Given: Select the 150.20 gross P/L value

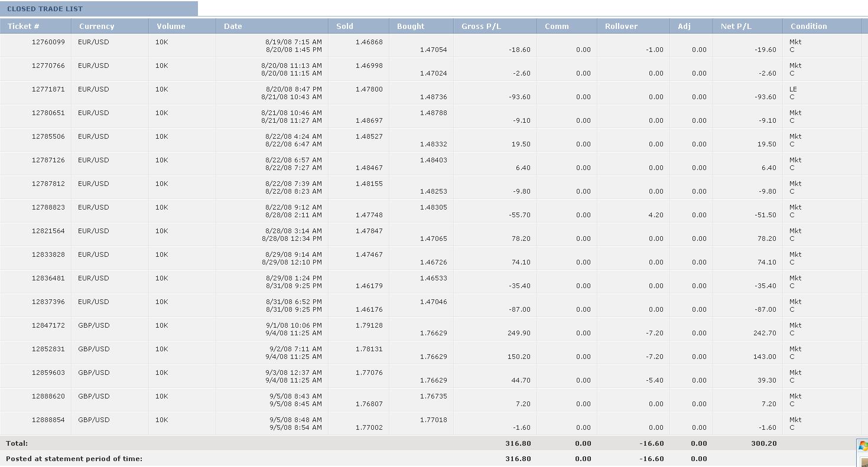Looking at the screenshot, I should click(519, 357).
